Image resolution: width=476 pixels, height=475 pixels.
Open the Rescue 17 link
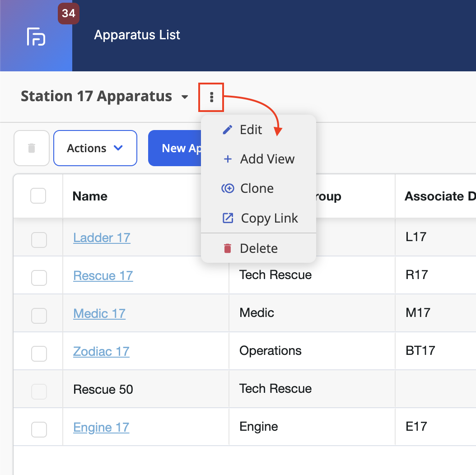[103, 275]
